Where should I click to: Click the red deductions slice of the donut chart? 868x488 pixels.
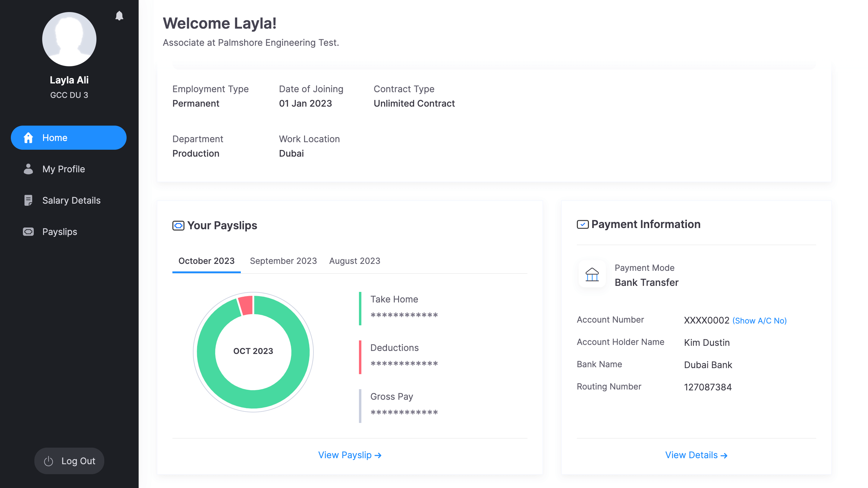coord(246,305)
